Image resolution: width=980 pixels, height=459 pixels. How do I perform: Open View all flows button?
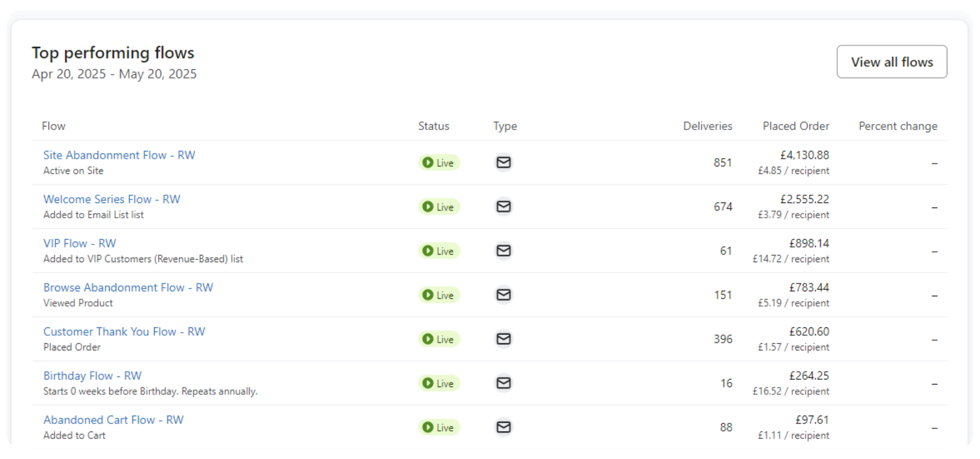tap(892, 62)
